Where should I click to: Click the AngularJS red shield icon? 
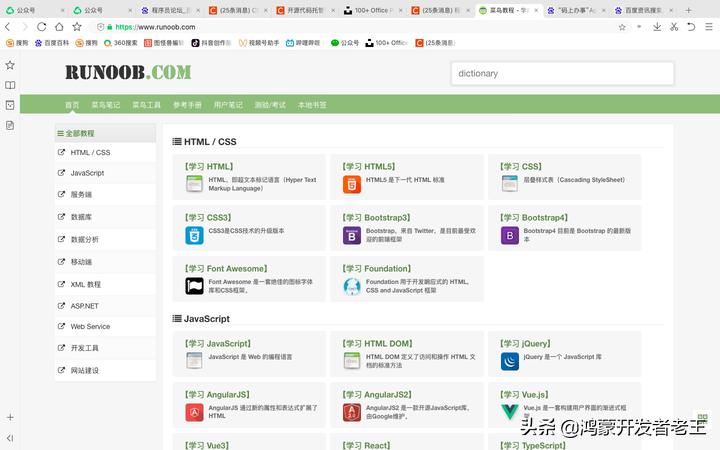click(x=194, y=412)
